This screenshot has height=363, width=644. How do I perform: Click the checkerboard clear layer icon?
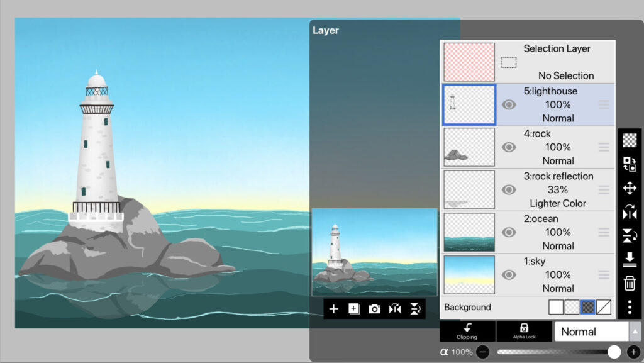click(630, 140)
